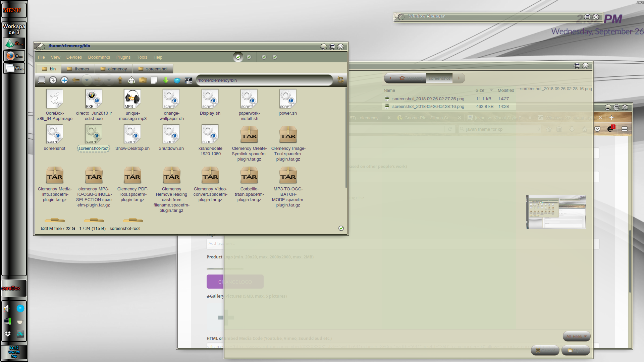Click the /home/clemency/bin path field
This screenshot has height=362, width=644.
pyautogui.click(x=264, y=80)
